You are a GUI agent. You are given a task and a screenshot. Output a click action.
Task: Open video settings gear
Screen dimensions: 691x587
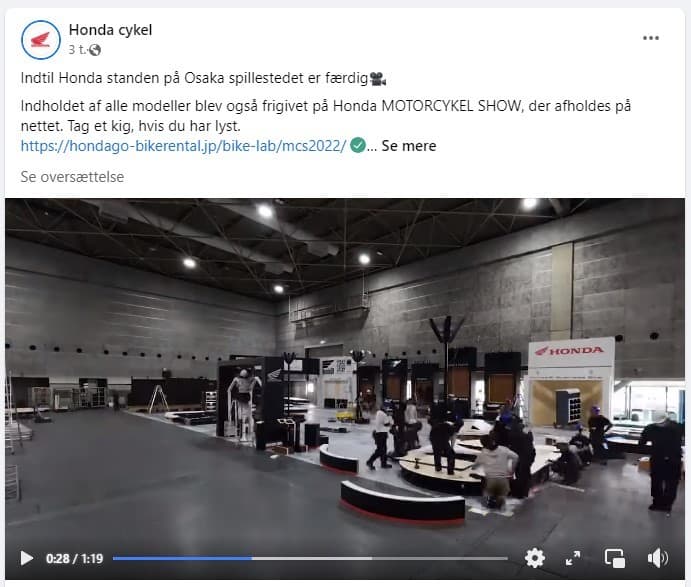[535, 558]
